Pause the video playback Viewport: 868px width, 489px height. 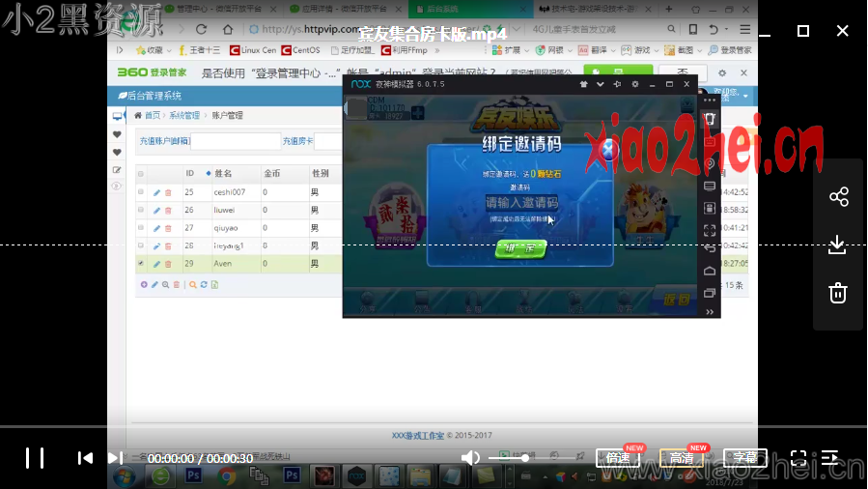[35, 458]
